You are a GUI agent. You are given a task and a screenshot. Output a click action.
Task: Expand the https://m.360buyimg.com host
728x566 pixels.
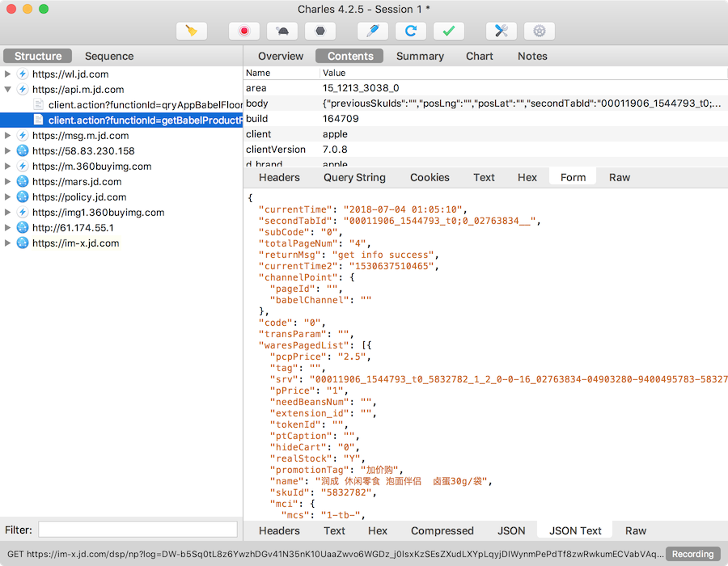pos(7,166)
